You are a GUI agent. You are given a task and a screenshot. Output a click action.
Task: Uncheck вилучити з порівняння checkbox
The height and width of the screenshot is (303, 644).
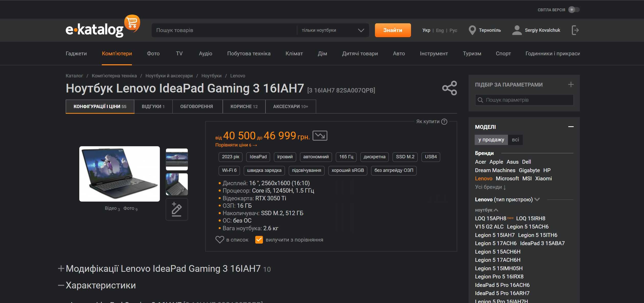259,240
